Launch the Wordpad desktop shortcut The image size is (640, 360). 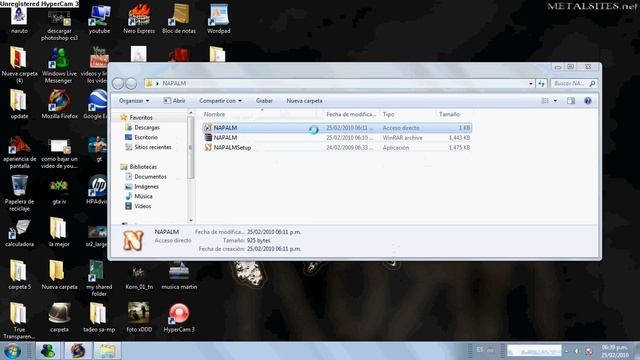[219, 20]
